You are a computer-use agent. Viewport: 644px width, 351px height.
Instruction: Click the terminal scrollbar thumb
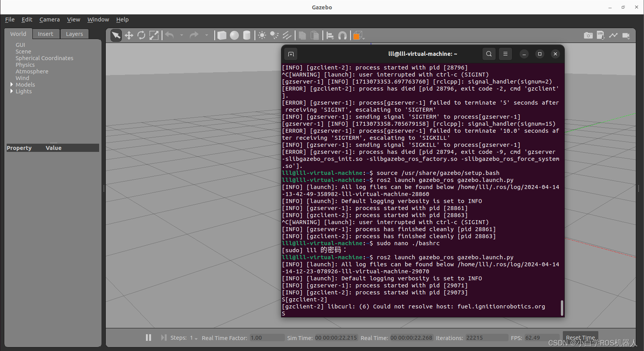click(562, 308)
